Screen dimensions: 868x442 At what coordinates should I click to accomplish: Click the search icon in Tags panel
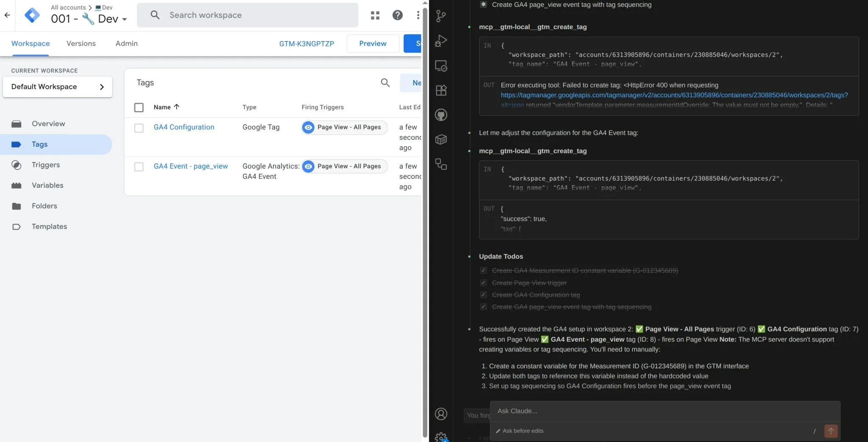point(385,83)
